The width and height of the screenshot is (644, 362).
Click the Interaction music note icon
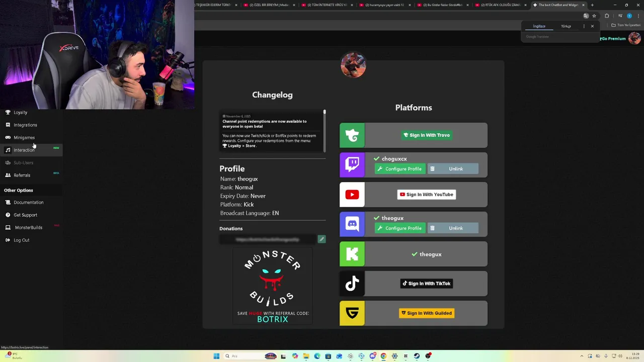[8, 150]
